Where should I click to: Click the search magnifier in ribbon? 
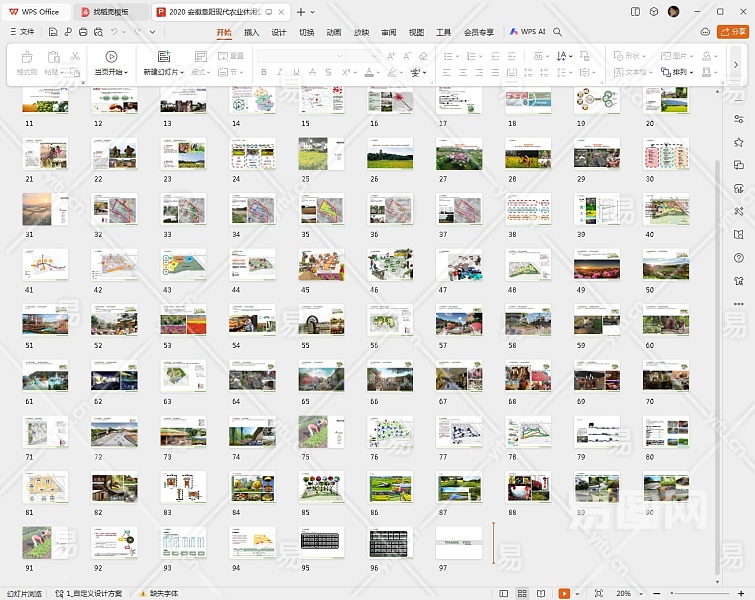[x=558, y=32]
